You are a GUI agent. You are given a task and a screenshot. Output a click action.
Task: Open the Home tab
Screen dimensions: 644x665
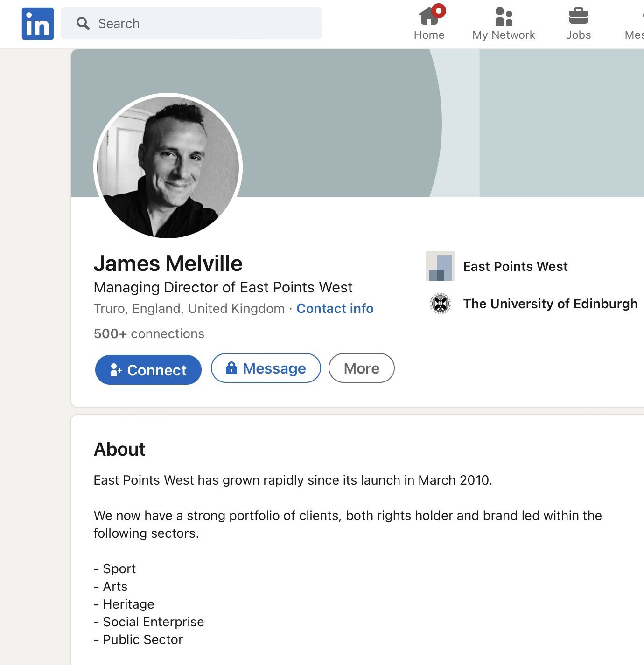coord(429,23)
